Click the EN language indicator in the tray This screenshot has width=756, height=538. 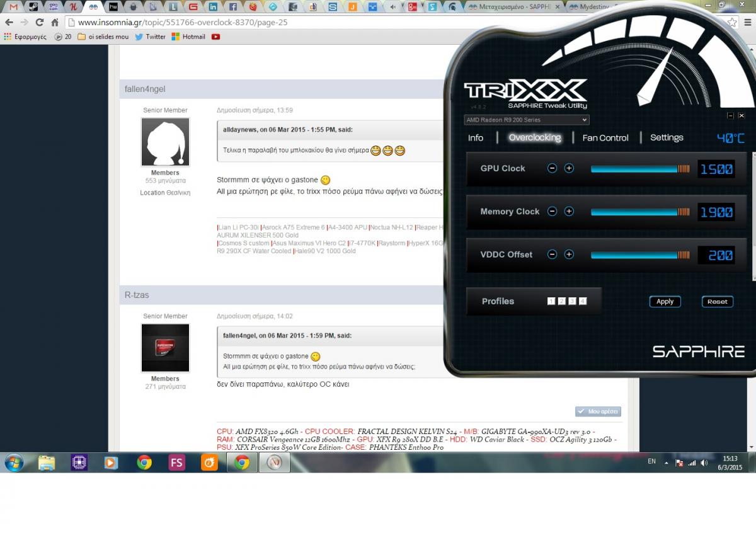[x=651, y=462]
